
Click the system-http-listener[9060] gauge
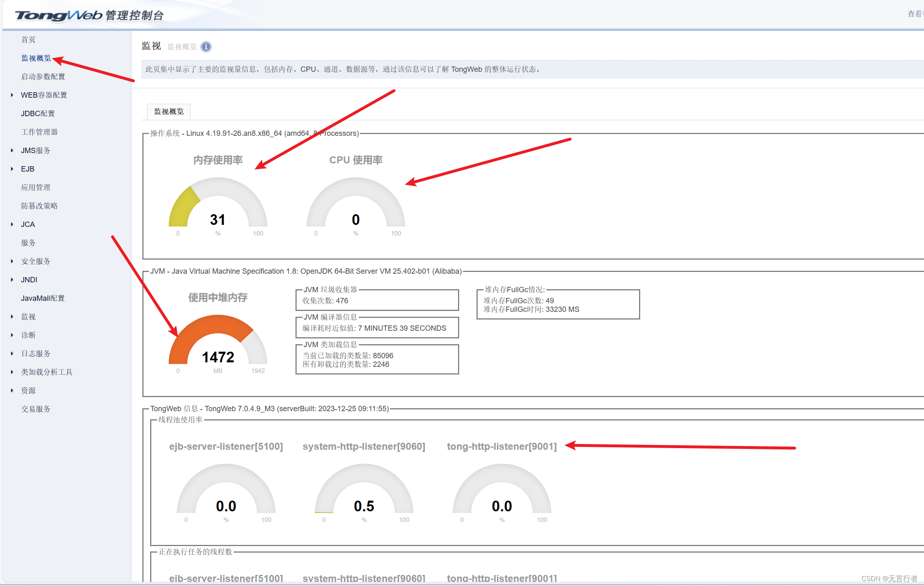pyautogui.click(x=364, y=492)
